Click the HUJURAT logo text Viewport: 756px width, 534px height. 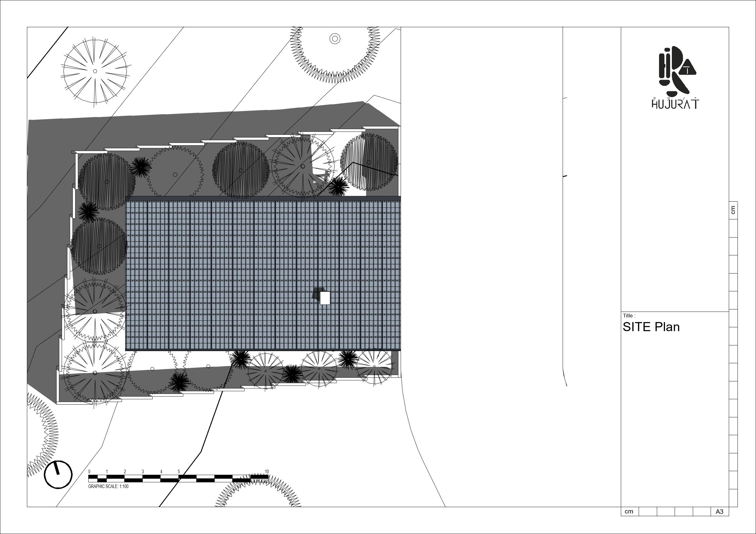tap(675, 104)
